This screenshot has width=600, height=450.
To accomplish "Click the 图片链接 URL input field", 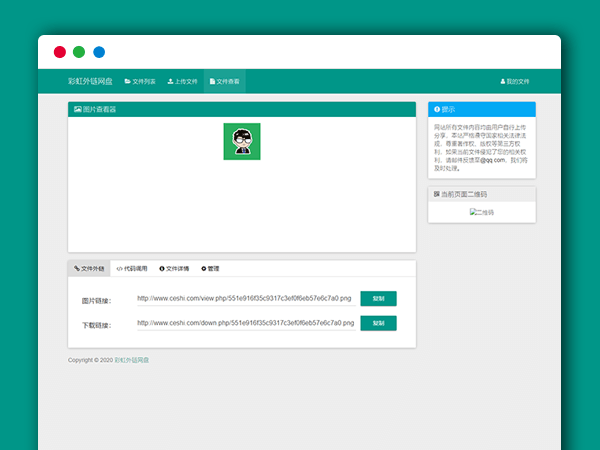I will pyautogui.click(x=245, y=297).
